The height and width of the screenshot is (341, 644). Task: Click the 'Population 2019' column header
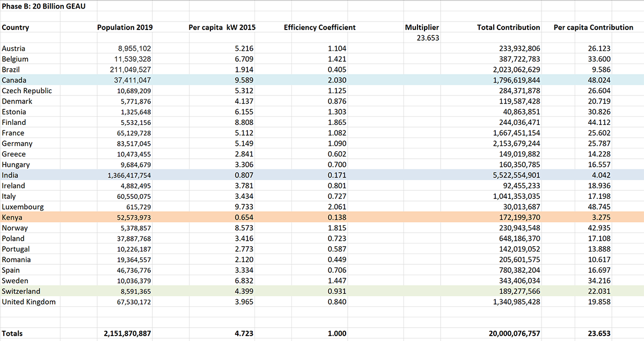click(125, 27)
